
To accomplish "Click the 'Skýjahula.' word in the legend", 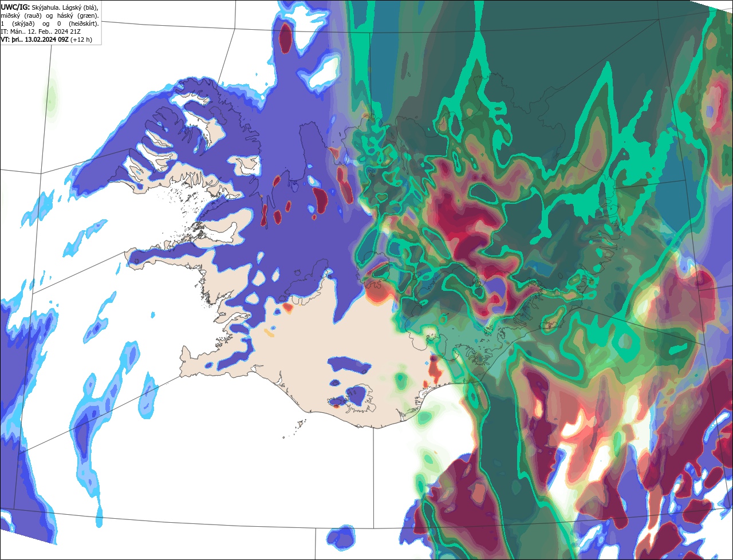I will click(45, 7).
